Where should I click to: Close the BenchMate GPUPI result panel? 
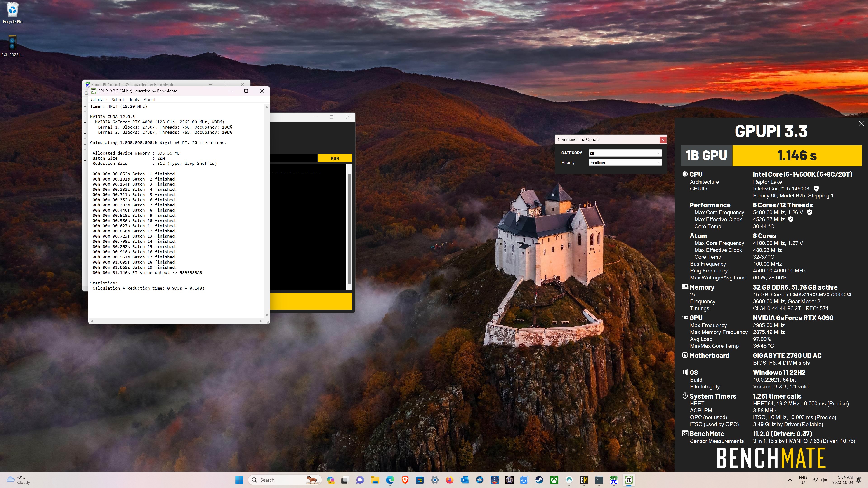point(862,124)
